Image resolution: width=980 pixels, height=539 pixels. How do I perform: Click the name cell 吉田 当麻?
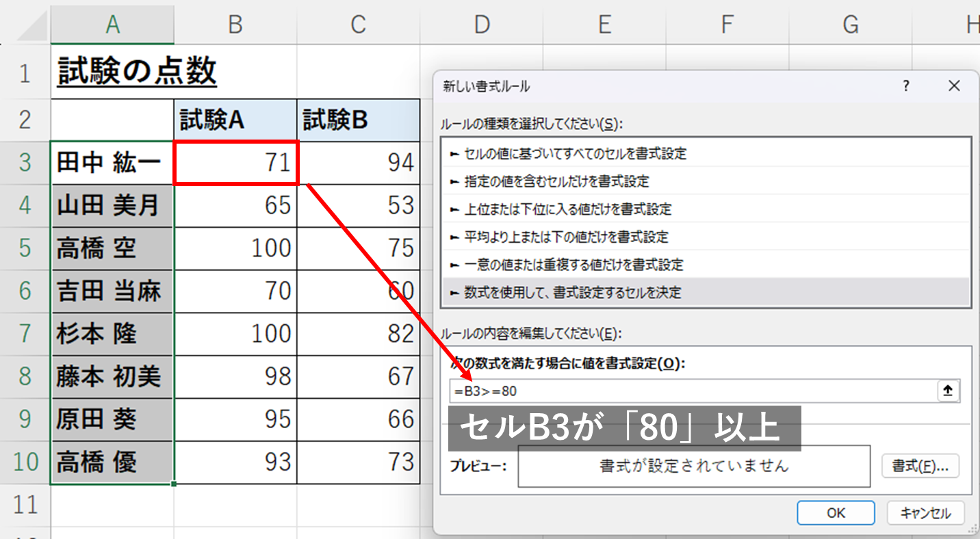pyautogui.click(x=112, y=291)
